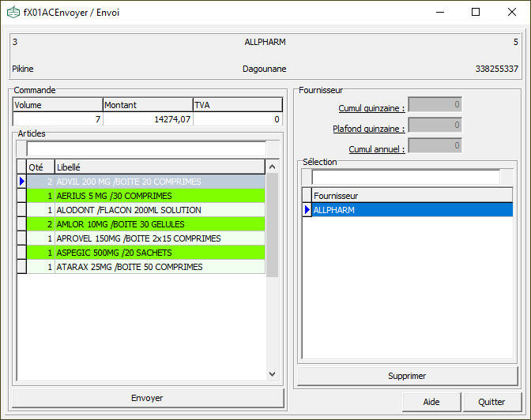Click the Sélection search input field
This screenshot has width=531, height=420.
[x=405, y=178]
